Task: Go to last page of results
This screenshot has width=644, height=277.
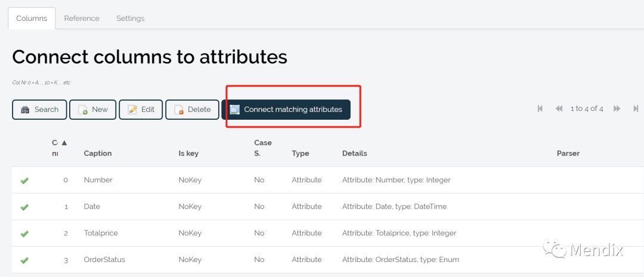Action: coord(636,109)
